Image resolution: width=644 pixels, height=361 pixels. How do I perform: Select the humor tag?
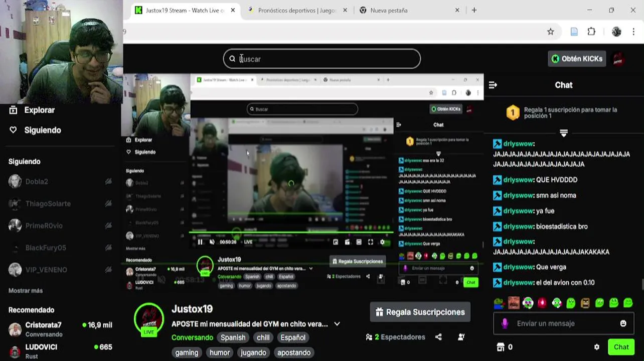pos(220,352)
